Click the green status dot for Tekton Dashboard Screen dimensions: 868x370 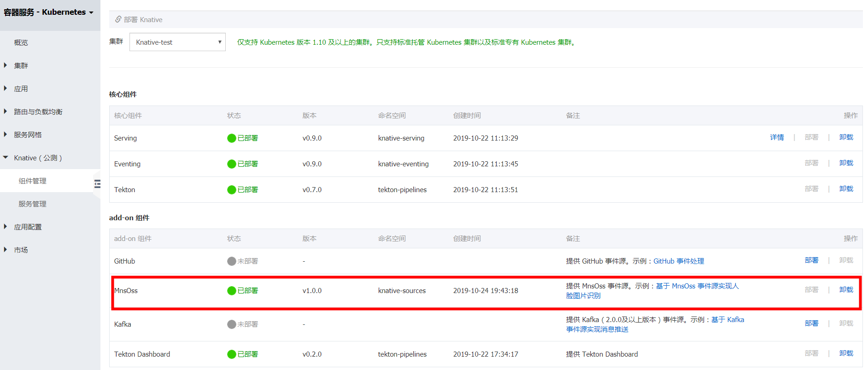pyautogui.click(x=232, y=354)
